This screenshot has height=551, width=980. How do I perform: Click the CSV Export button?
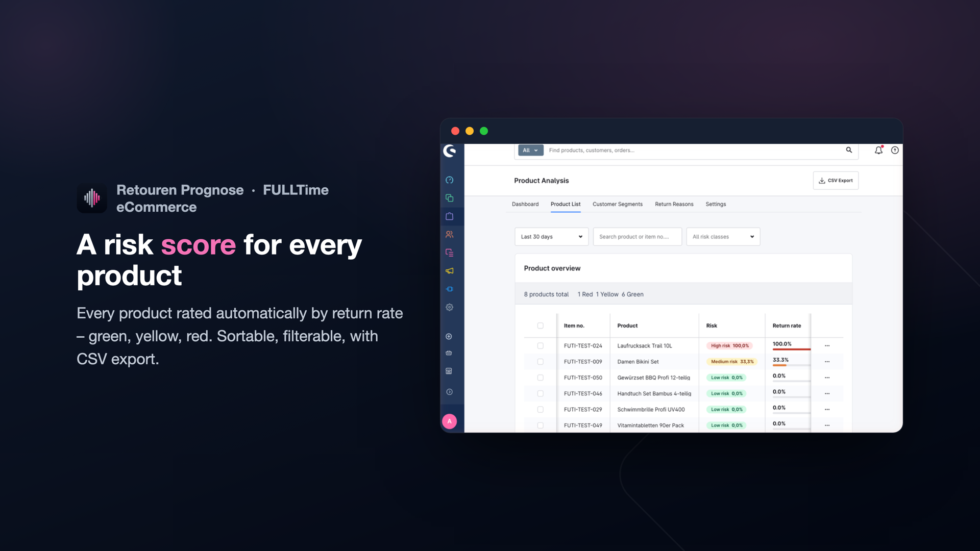tap(836, 181)
